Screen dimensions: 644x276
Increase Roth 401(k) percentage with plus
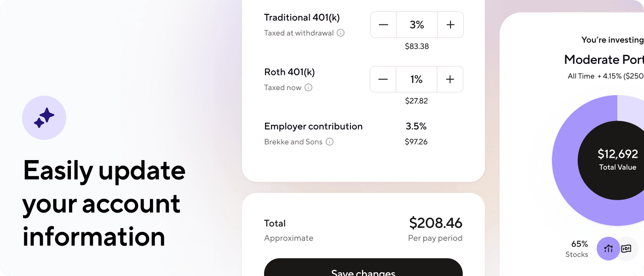[450, 80]
